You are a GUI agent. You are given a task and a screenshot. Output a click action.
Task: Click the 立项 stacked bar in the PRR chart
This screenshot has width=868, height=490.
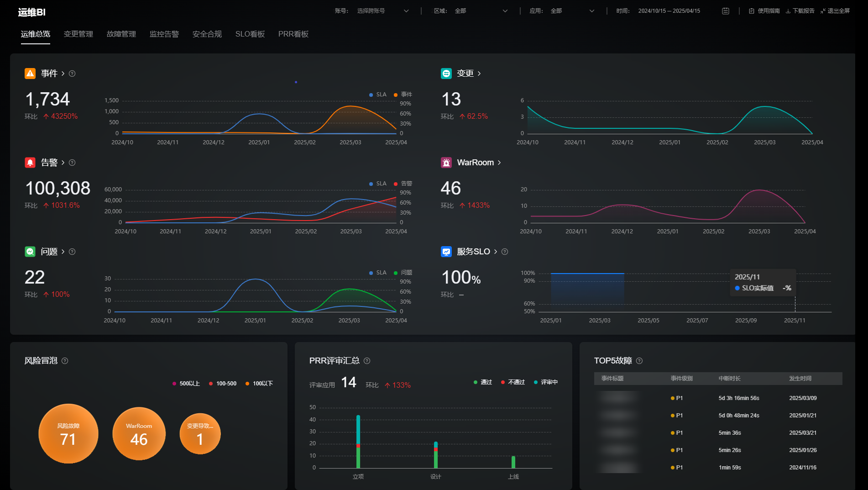point(358,442)
